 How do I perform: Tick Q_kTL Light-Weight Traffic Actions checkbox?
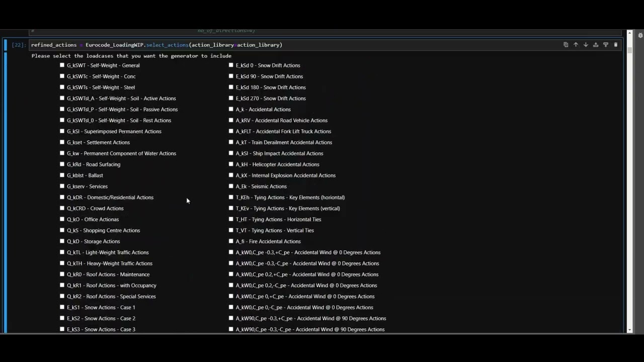62,252
